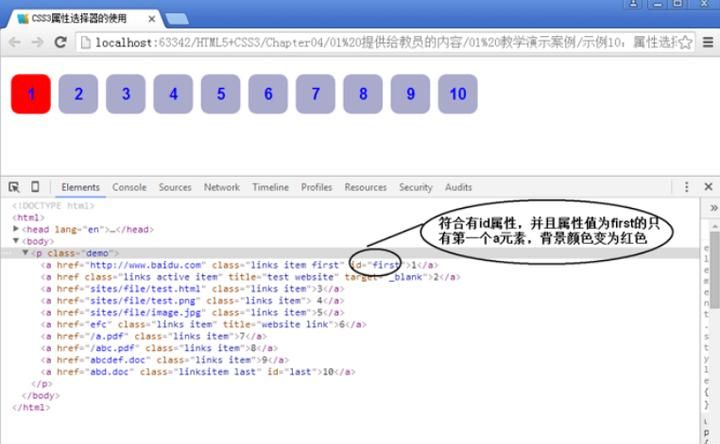The height and width of the screenshot is (444, 720).
Task: Select anchor row titled test website
Action: coord(250,277)
